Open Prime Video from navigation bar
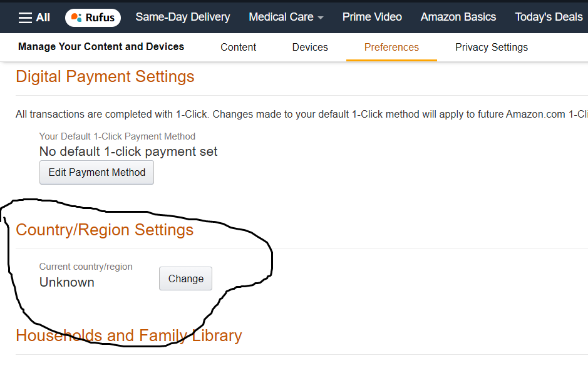Viewport: 588px width, 378px height. click(x=372, y=18)
